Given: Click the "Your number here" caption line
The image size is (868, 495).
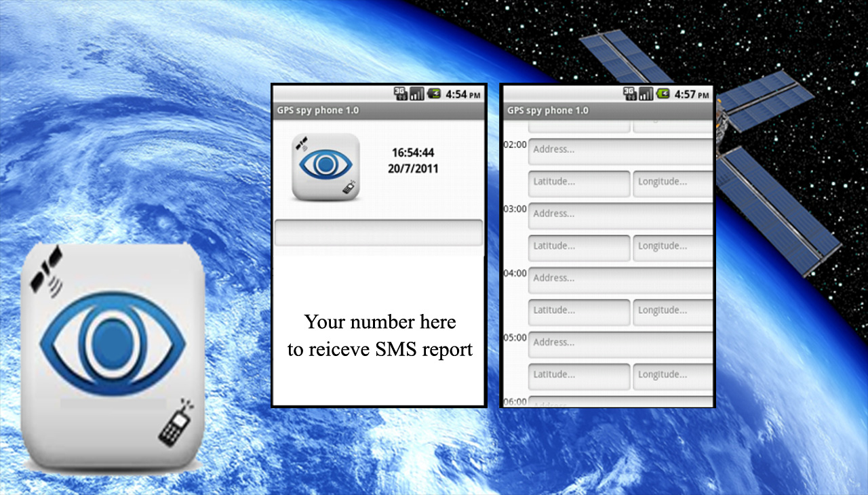Looking at the screenshot, I should 380,321.
